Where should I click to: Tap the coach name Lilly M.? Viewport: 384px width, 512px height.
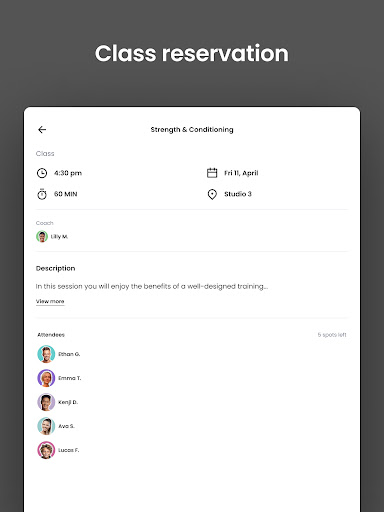pos(59,237)
